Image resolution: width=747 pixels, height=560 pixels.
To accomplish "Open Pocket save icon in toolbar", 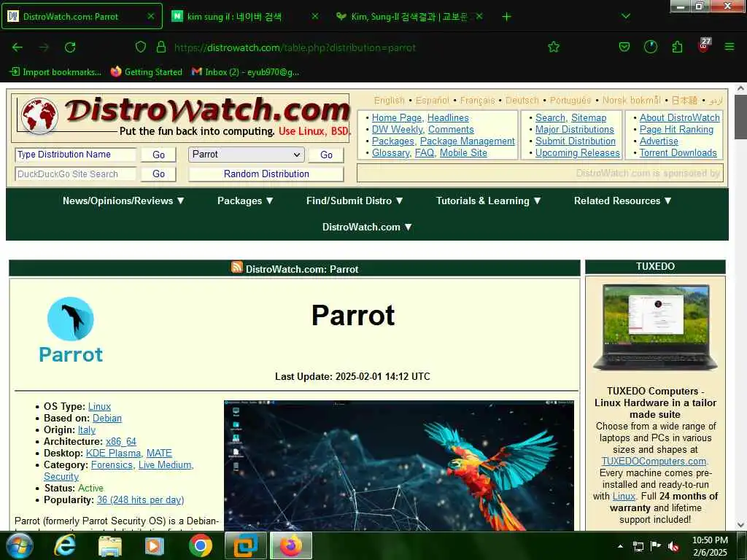I will [624, 47].
